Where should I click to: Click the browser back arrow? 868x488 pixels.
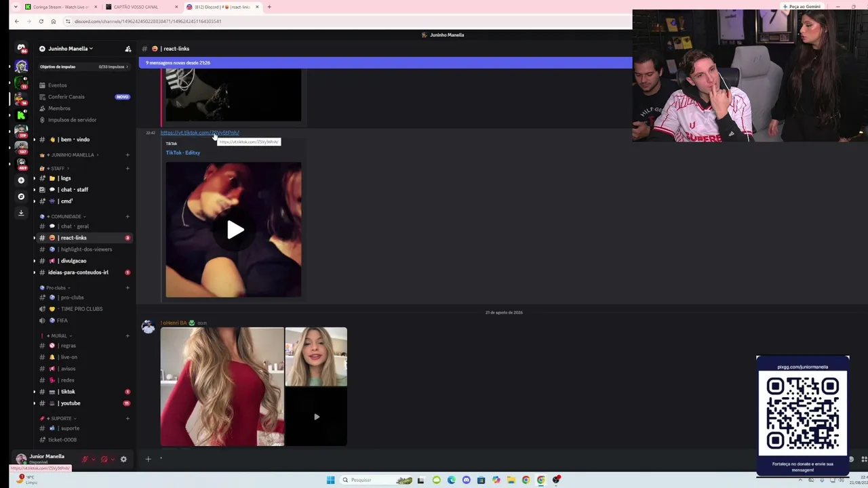tap(17, 21)
